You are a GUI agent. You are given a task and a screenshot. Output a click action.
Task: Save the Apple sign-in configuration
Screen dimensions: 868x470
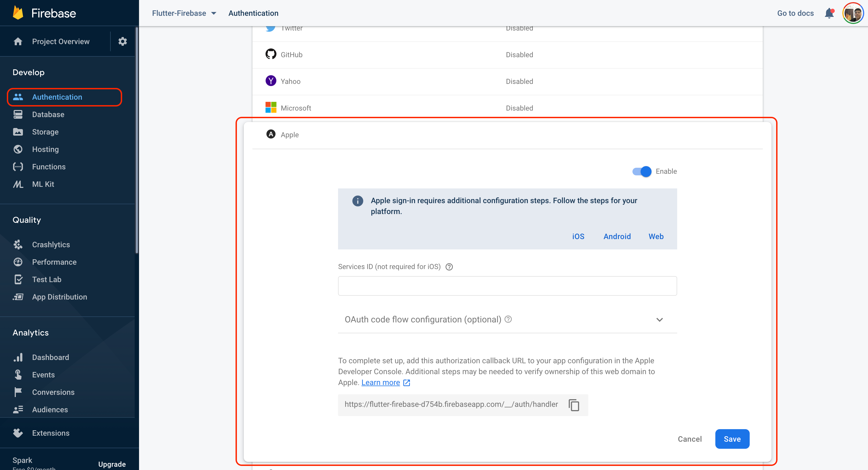[x=732, y=439]
